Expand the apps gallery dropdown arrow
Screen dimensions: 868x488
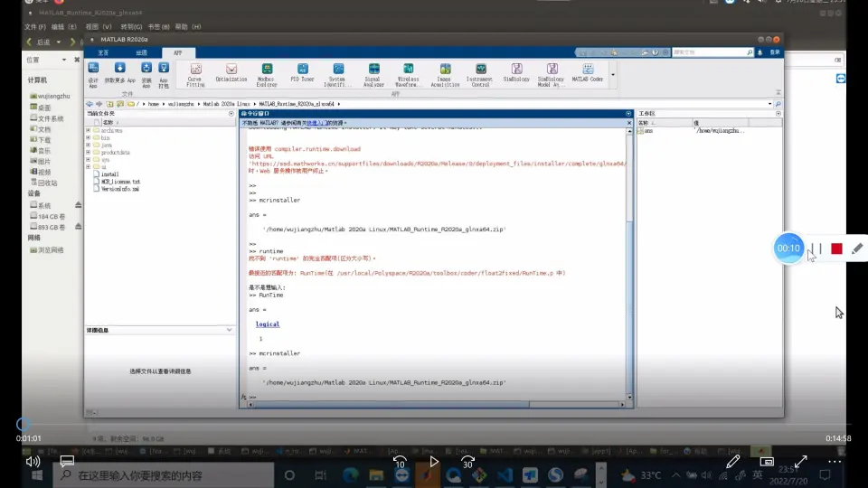coord(613,75)
